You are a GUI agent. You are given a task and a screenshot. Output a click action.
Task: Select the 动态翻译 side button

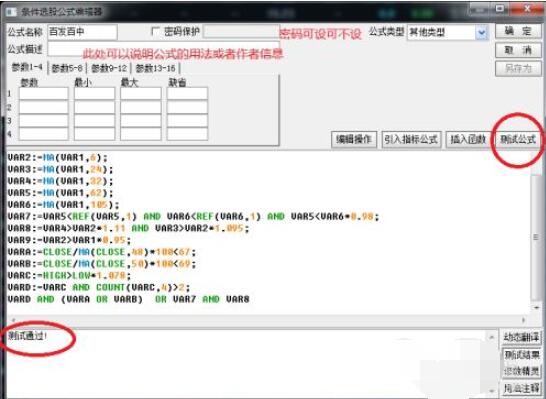point(521,337)
